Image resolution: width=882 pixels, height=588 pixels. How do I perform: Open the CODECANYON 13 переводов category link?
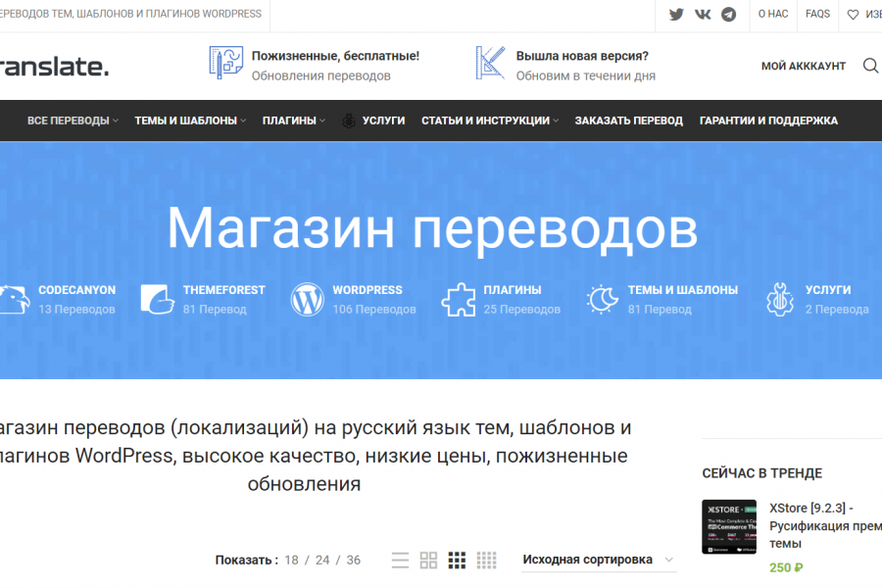(x=77, y=299)
